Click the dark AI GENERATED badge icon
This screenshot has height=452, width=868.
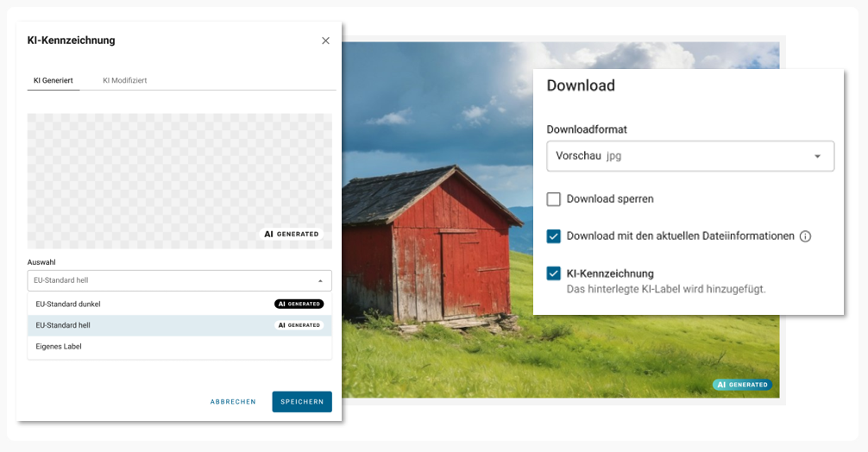[299, 304]
